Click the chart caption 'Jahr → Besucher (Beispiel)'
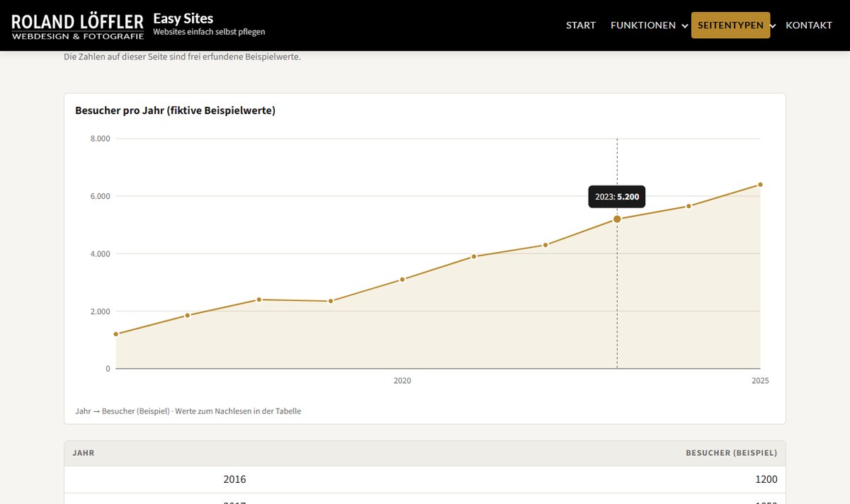The height and width of the screenshot is (504, 850). tap(188, 411)
